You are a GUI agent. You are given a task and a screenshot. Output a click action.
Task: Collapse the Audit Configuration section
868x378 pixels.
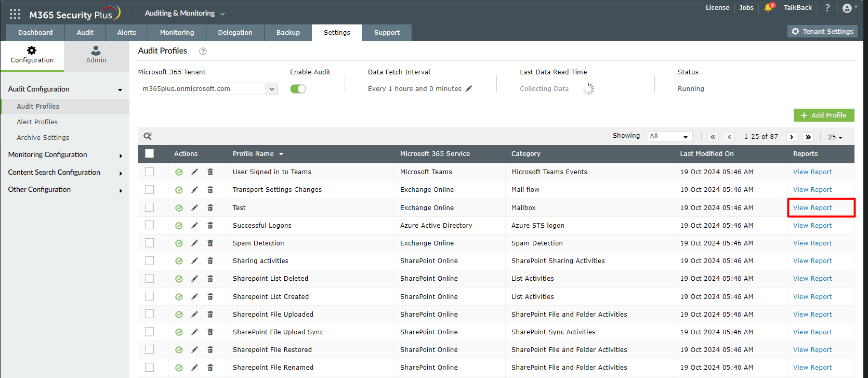point(64,89)
